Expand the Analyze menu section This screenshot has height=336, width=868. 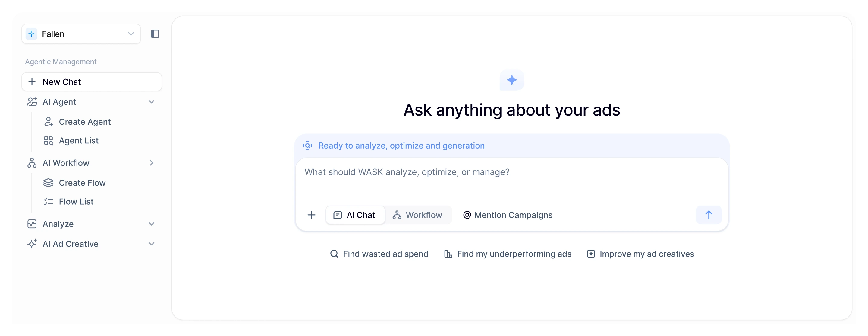[x=92, y=224]
